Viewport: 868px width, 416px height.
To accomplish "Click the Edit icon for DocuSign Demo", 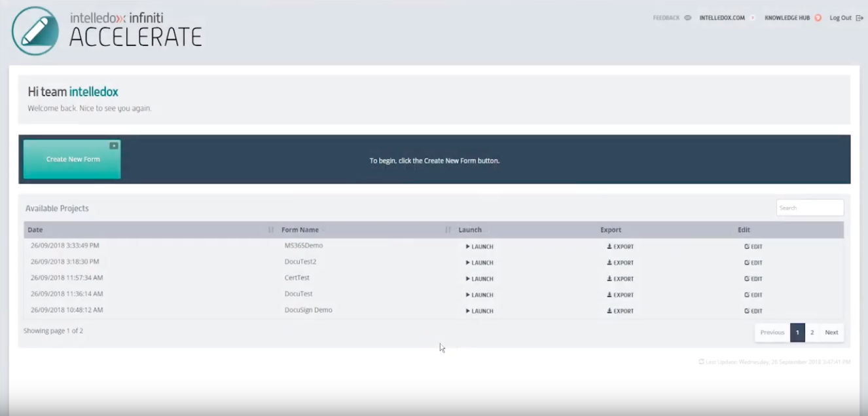I will coord(746,310).
